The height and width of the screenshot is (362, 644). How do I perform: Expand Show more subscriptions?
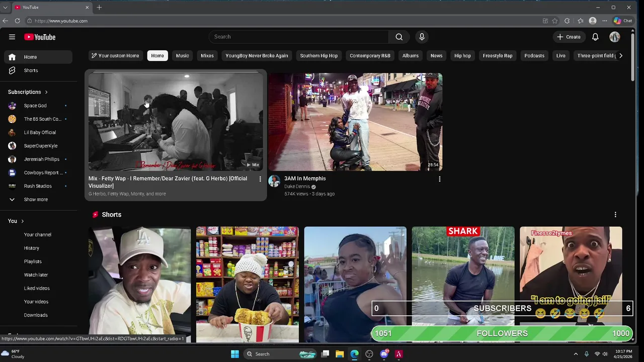pos(38,199)
